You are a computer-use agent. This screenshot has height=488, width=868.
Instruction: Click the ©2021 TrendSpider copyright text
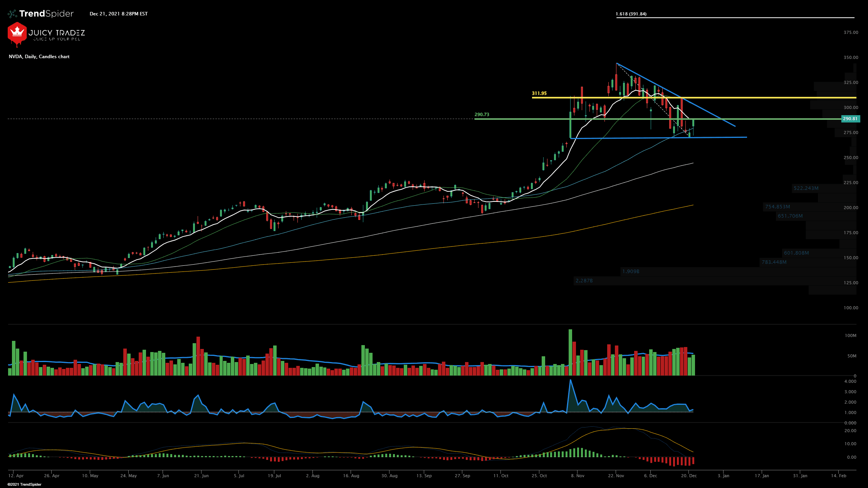click(x=24, y=485)
